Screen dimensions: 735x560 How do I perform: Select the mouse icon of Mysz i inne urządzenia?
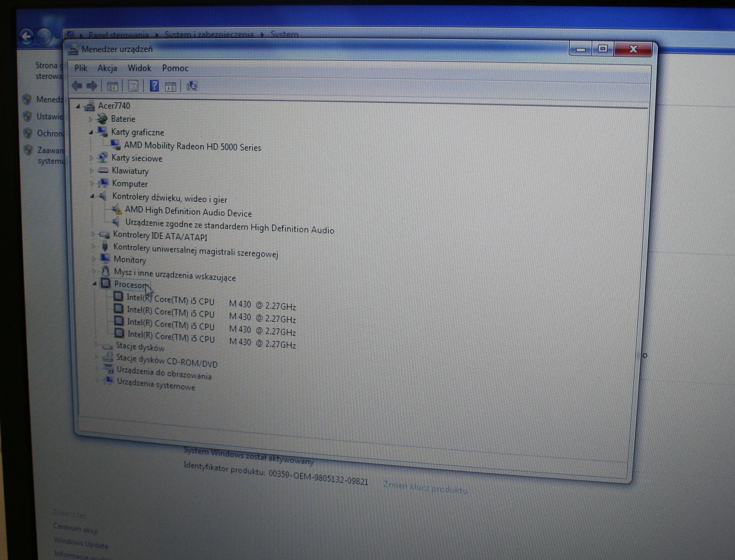[106, 270]
